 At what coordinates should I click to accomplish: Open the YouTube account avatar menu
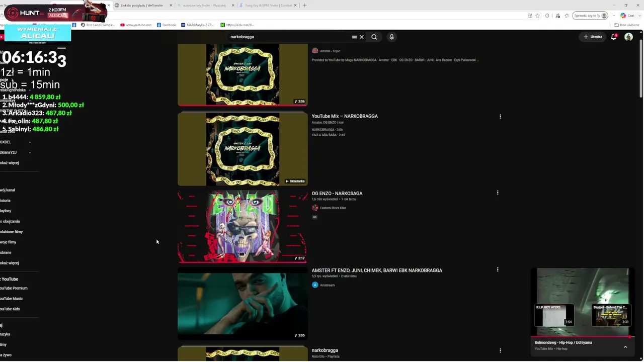click(628, 37)
